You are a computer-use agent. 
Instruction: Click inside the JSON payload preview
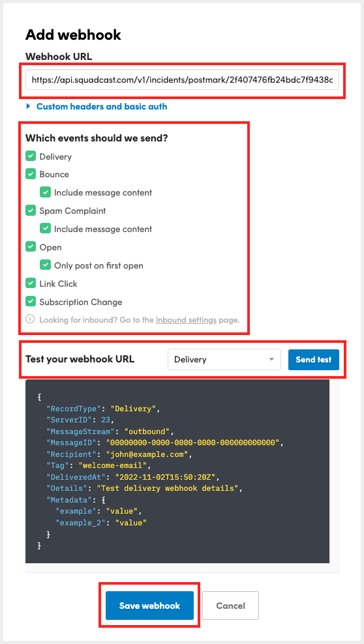[177, 471]
